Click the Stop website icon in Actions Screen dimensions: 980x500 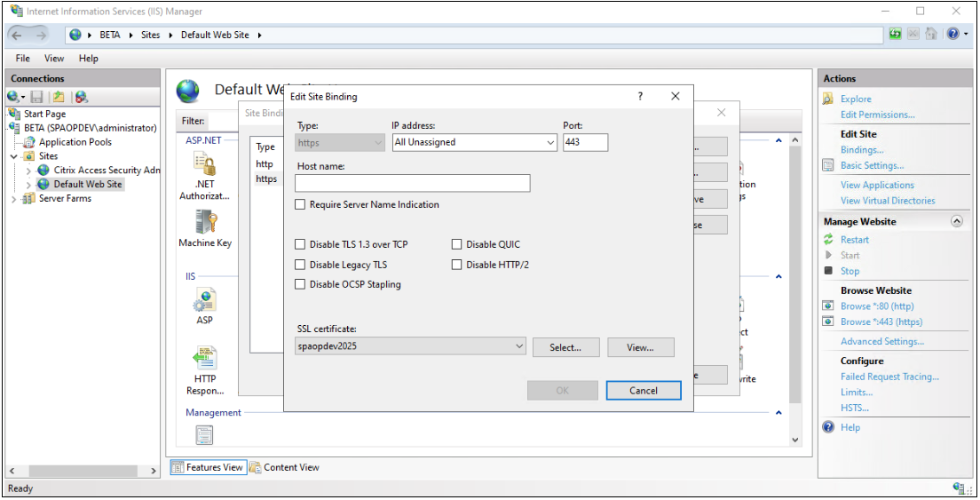[x=828, y=271]
